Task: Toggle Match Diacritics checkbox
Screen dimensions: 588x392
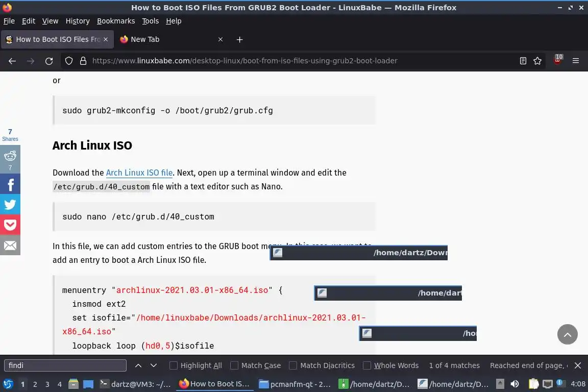Action: point(293,365)
